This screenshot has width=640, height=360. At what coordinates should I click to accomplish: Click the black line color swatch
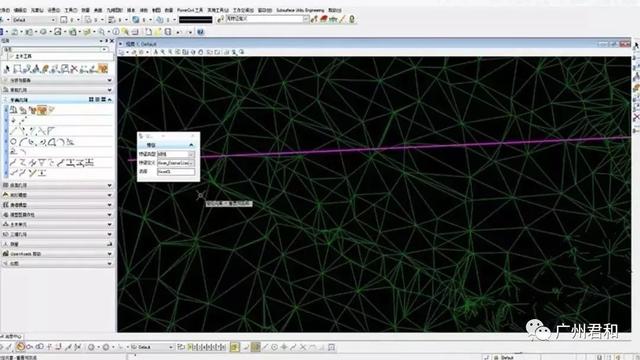click(x=196, y=20)
